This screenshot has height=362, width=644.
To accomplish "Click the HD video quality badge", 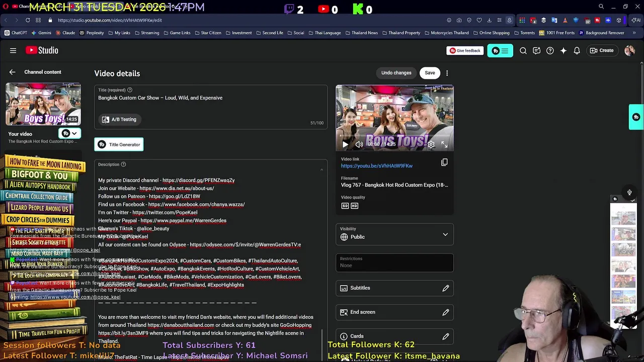I will click(x=354, y=206).
